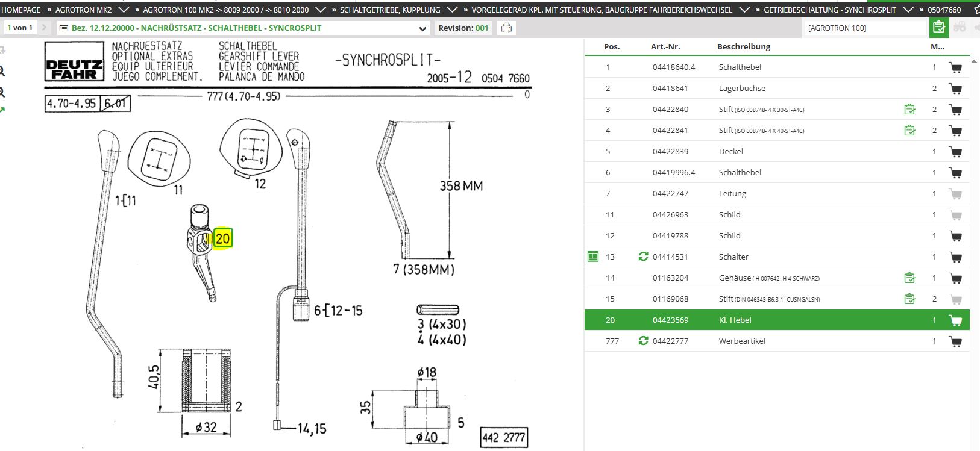The image size is (980, 451).
Task: Select Kl. Hebel highlighted row text
Action: (x=735, y=320)
